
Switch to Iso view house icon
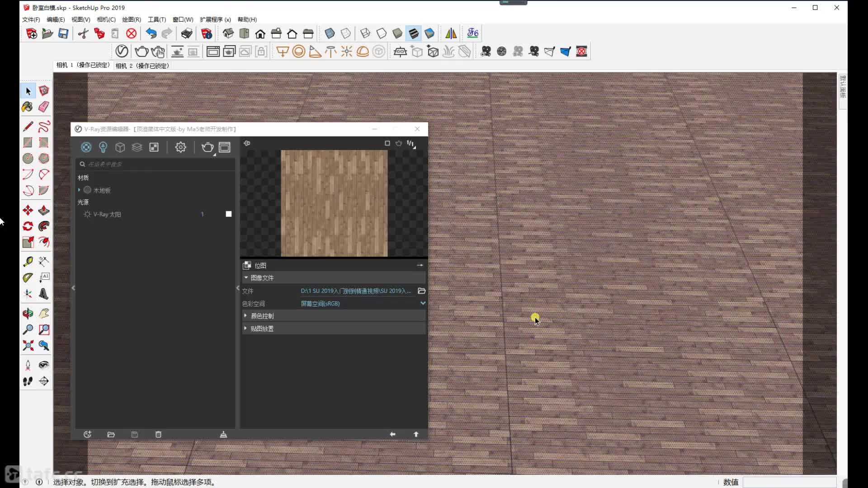click(228, 33)
